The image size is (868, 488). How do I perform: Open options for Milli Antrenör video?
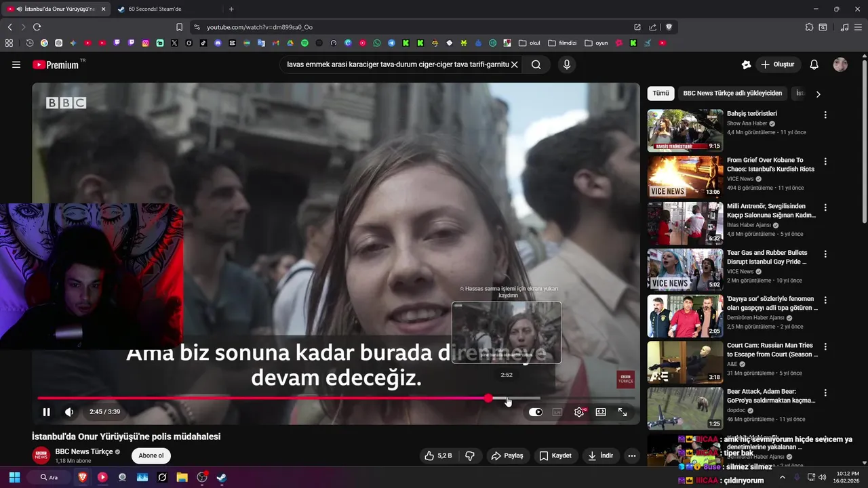(825, 207)
